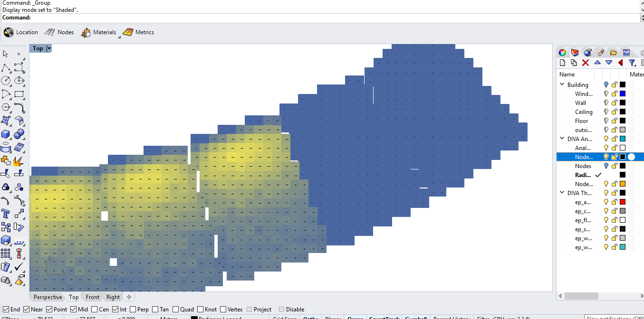Open the Top viewport title dropdown arrow
Viewport: 644px width, 319px height.
pyautogui.click(x=48, y=48)
